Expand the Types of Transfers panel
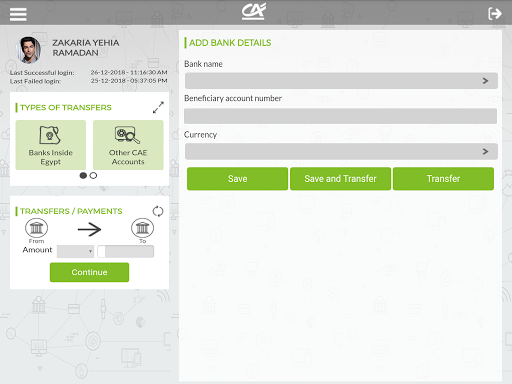The width and height of the screenshot is (512, 384). pos(158,107)
